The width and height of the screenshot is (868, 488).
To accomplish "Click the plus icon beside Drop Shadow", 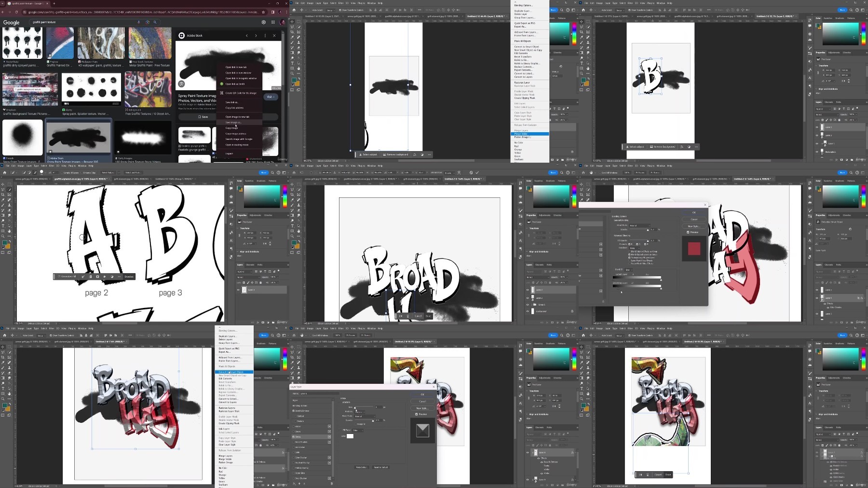I will 329,478.
